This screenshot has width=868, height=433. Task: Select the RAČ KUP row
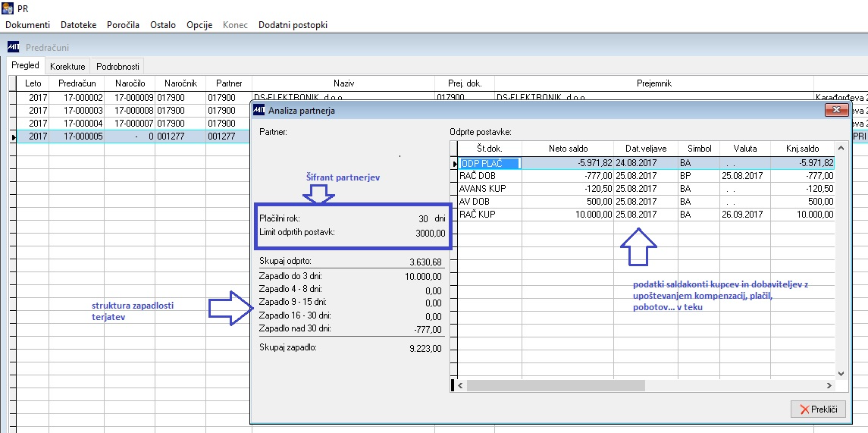click(481, 215)
